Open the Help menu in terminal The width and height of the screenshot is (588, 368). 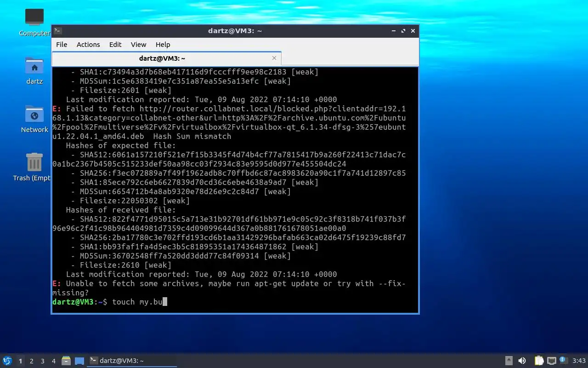pyautogui.click(x=163, y=45)
